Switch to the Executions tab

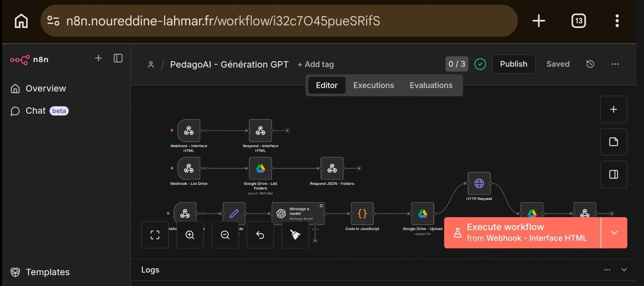[374, 85]
